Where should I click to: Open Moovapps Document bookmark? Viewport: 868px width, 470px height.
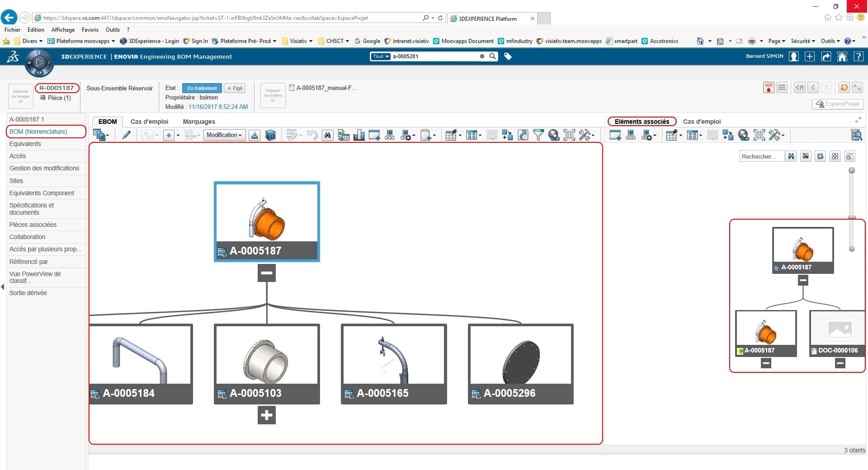[463, 41]
